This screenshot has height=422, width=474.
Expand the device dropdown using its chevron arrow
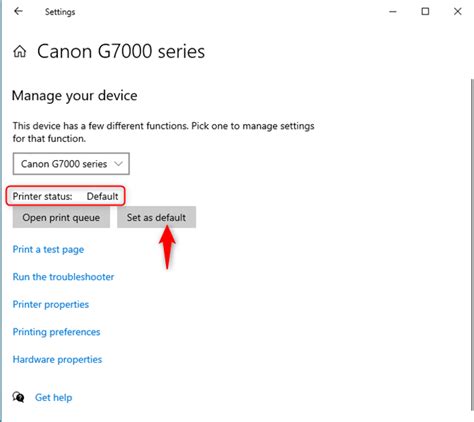pyautogui.click(x=118, y=164)
